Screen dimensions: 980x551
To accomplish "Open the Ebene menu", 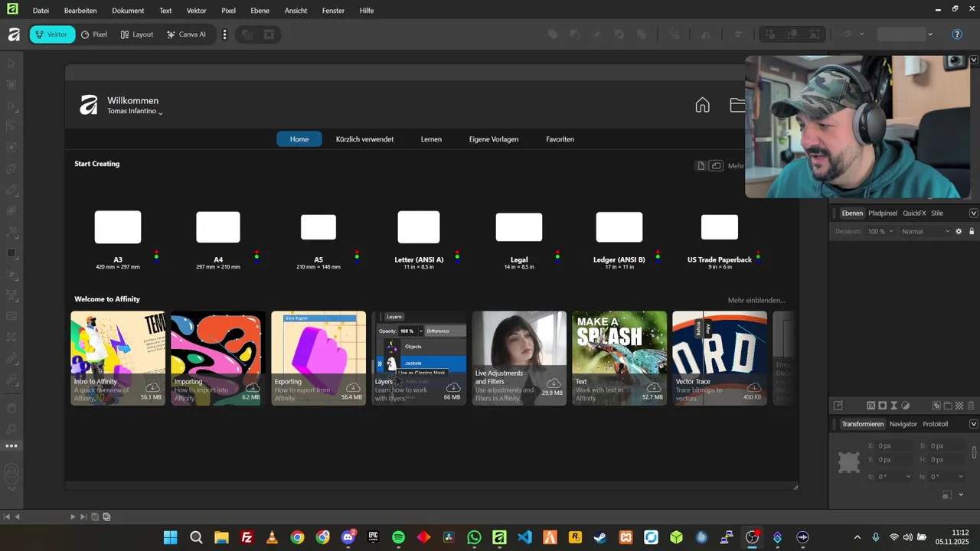I will pyautogui.click(x=260, y=11).
